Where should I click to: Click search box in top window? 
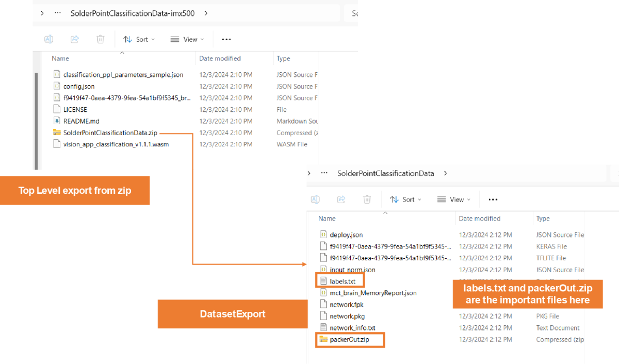click(x=351, y=13)
